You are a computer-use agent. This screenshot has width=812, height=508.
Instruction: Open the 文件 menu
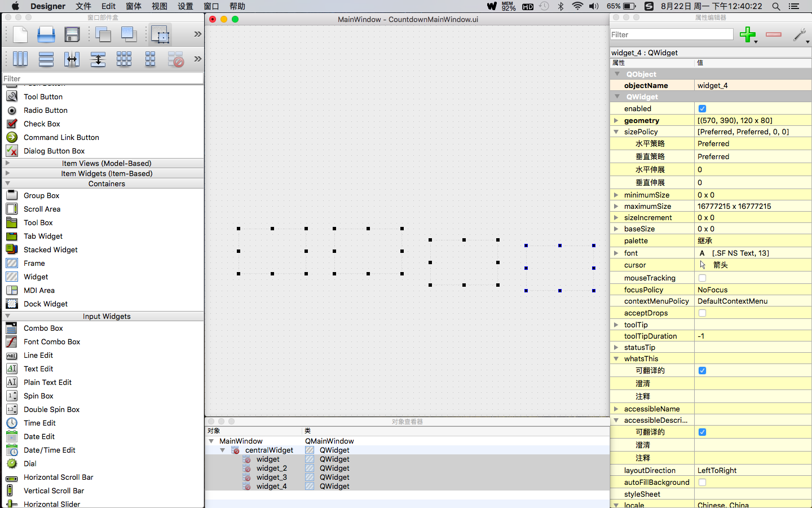click(x=83, y=6)
